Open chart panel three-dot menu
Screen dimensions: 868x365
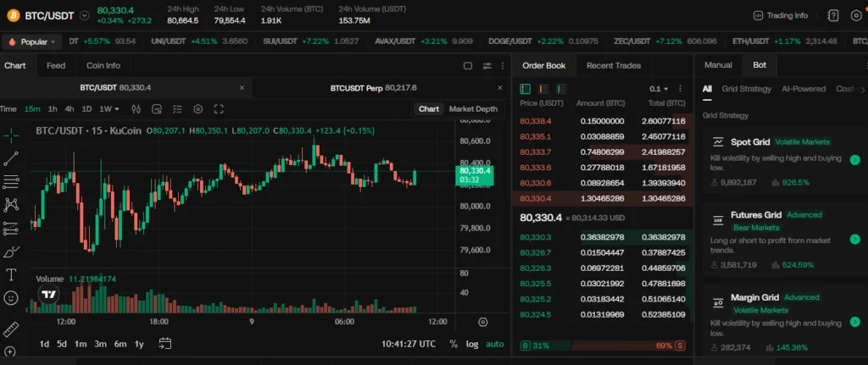[x=503, y=66]
